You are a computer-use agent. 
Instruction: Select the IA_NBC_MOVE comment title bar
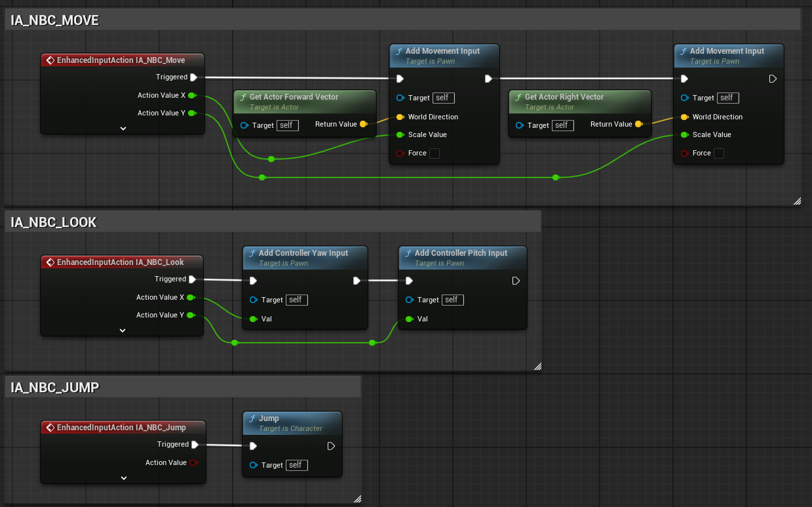tap(403, 20)
